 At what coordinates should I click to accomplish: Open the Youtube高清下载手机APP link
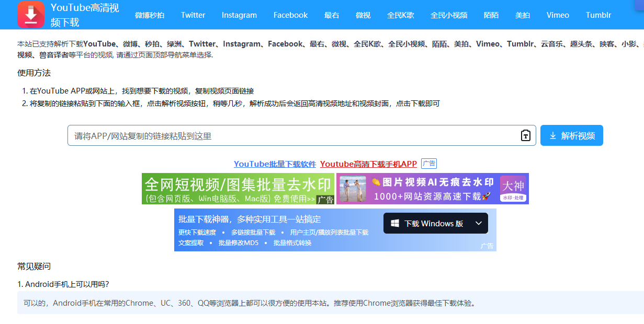tap(368, 164)
